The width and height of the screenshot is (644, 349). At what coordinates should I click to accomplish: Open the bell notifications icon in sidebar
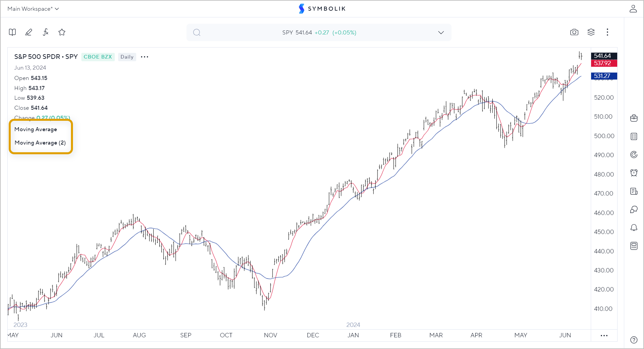pyautogui.click(x=634, y=228)
